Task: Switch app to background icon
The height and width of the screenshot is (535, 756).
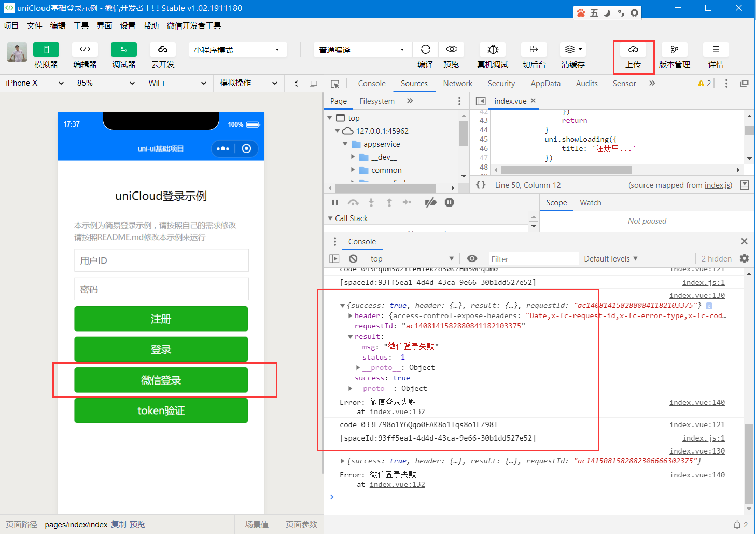Action: coord(534,49)
